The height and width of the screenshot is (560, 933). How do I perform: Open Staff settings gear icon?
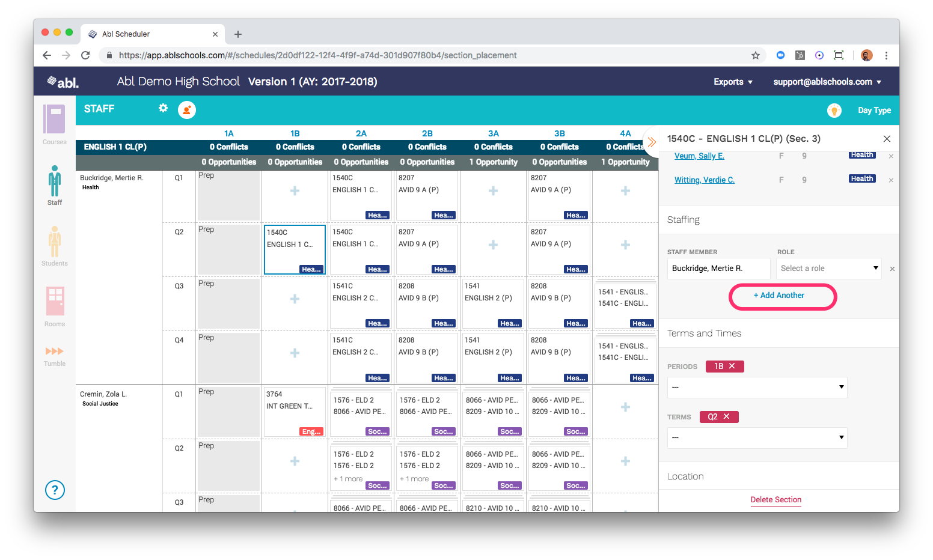(163, 108)
